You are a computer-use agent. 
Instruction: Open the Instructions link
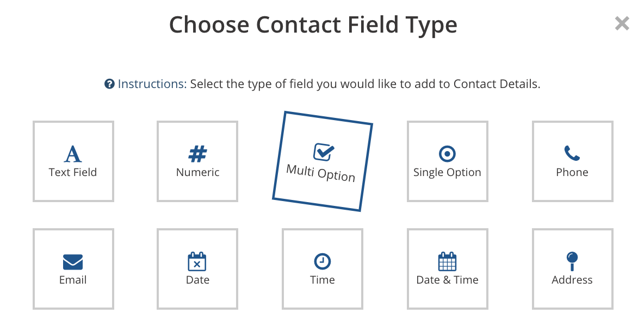click(x=152, y=84)
